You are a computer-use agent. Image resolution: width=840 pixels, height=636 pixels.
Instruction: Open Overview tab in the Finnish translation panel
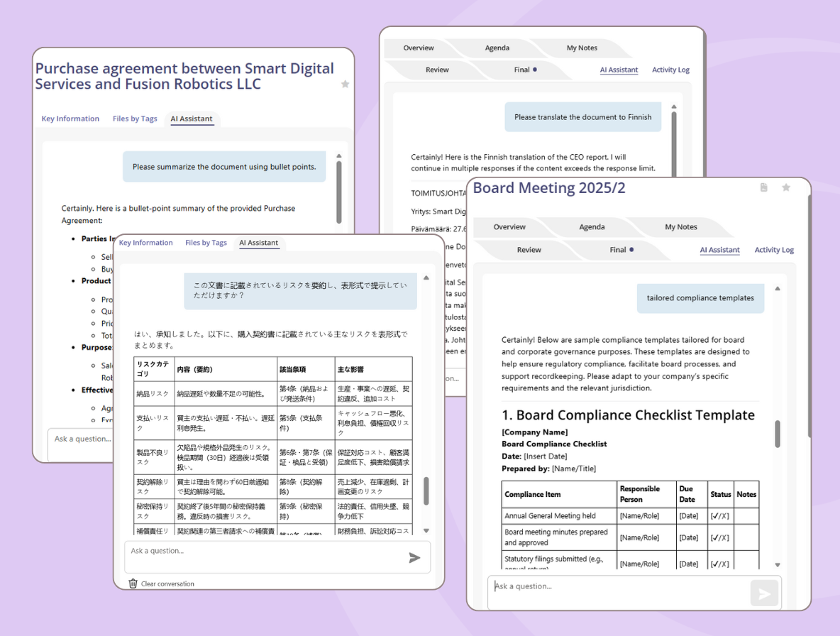(x=419, y=48)
